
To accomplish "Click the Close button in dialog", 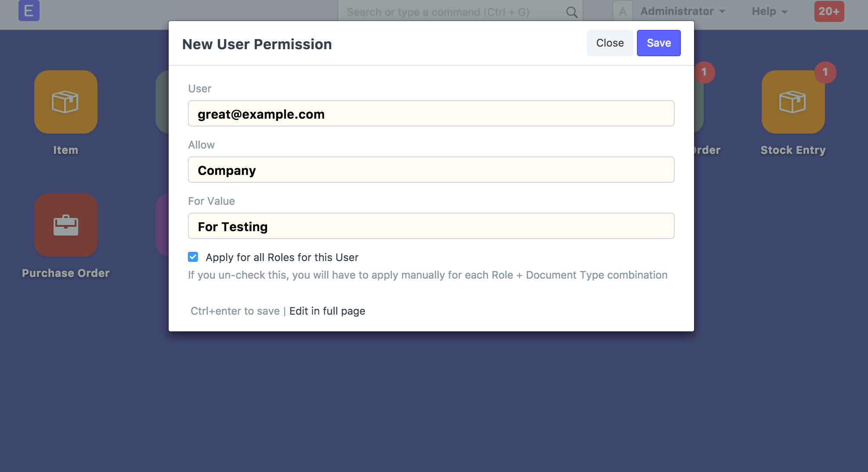I will pyautogui.click(x=610, y=43).
